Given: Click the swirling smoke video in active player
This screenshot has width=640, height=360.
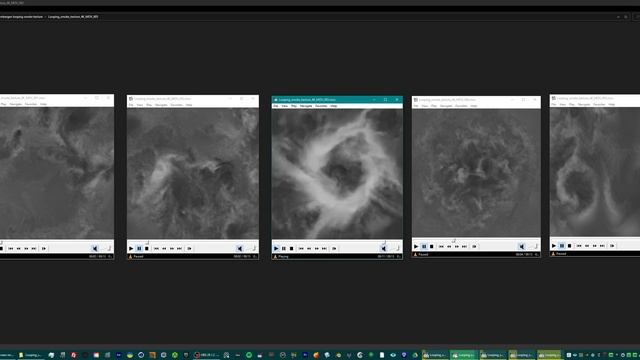Looking at the screenshot, I should 337,174.
